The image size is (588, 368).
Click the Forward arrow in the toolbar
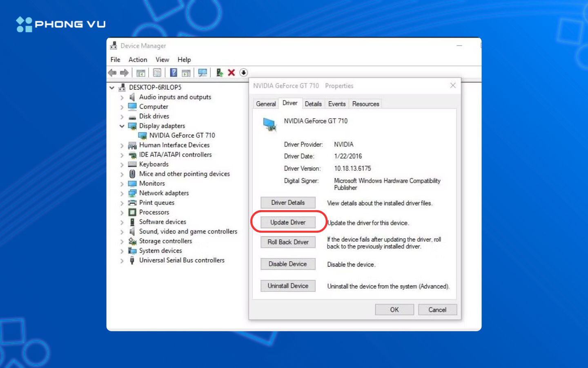[124, 73]
